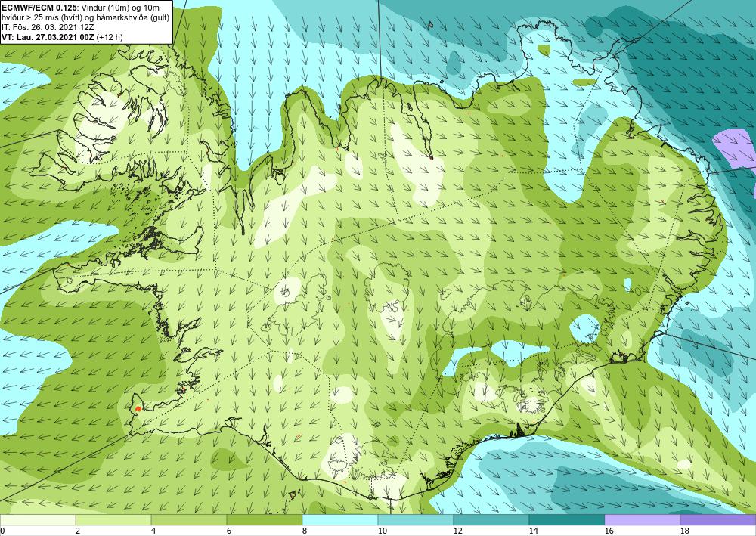Click the "IT: Fös. 26. 03. 2021 12Z" line
The height and width of the screenshot is (536, 756).
click(48, 27)
